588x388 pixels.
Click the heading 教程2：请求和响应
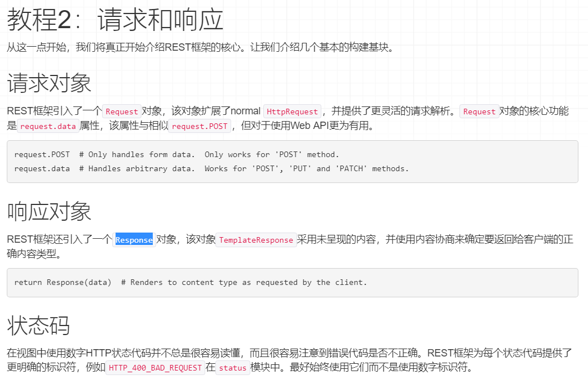(115, 20)
